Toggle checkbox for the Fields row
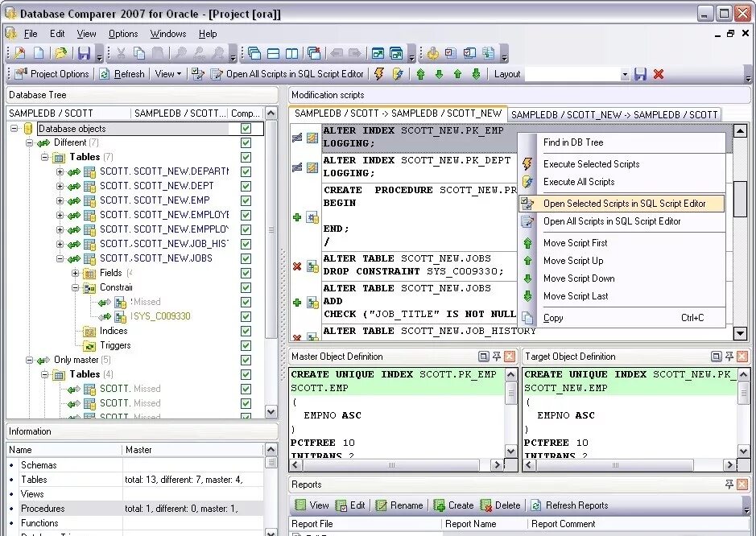This screenshot has height=536, width=756. (x=246, y=273)
